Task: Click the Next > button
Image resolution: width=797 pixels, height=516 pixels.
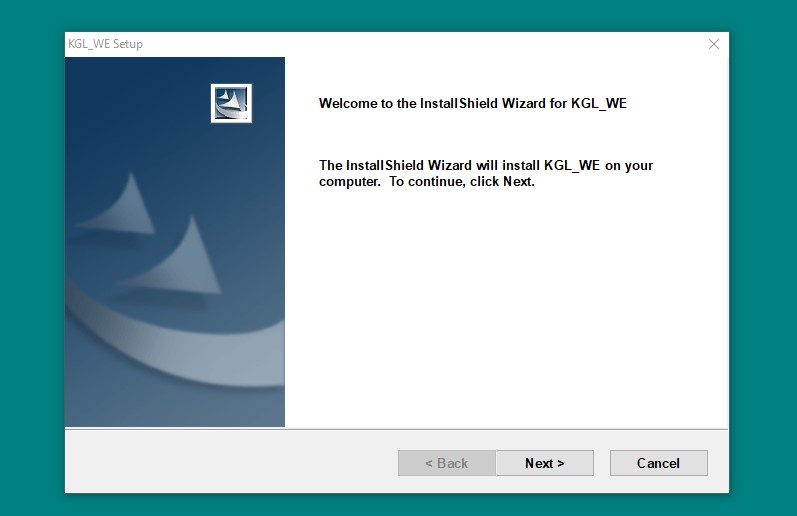Action: tap(545, 463)
